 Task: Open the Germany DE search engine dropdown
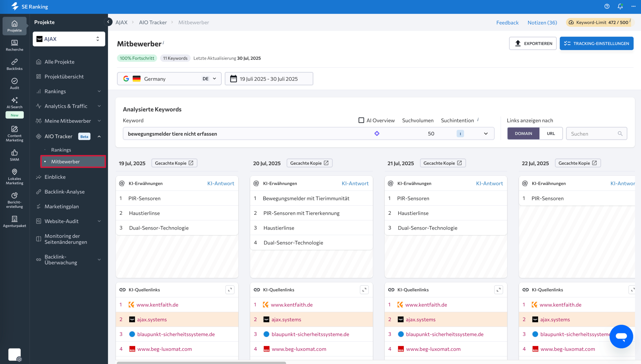pyautogui.click(x=169, y=79)
